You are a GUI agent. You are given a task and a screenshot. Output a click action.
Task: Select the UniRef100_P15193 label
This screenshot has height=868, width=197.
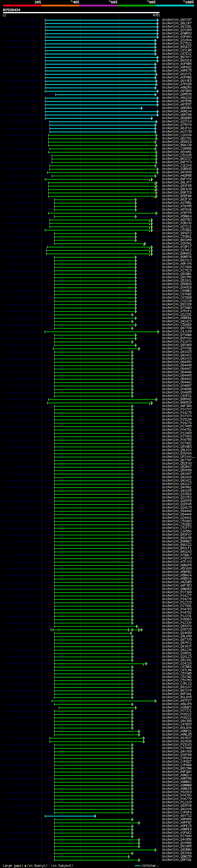click(177, 745)
